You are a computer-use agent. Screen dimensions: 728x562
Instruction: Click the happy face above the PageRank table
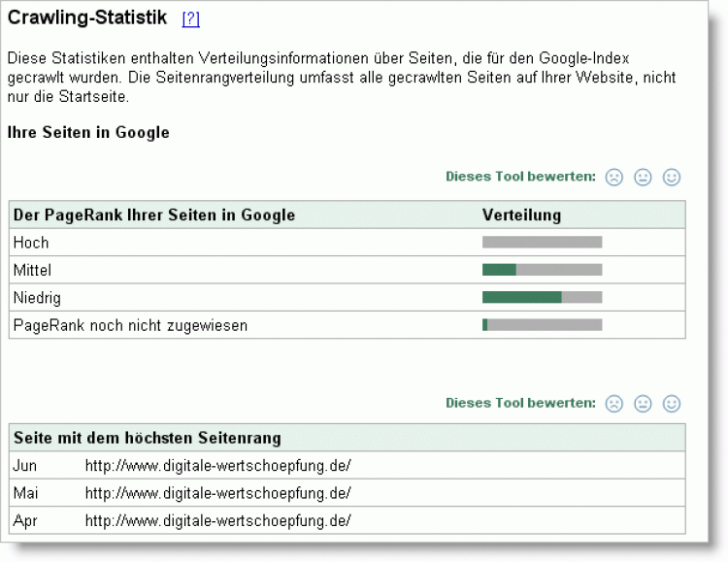[x=672, y=178]
